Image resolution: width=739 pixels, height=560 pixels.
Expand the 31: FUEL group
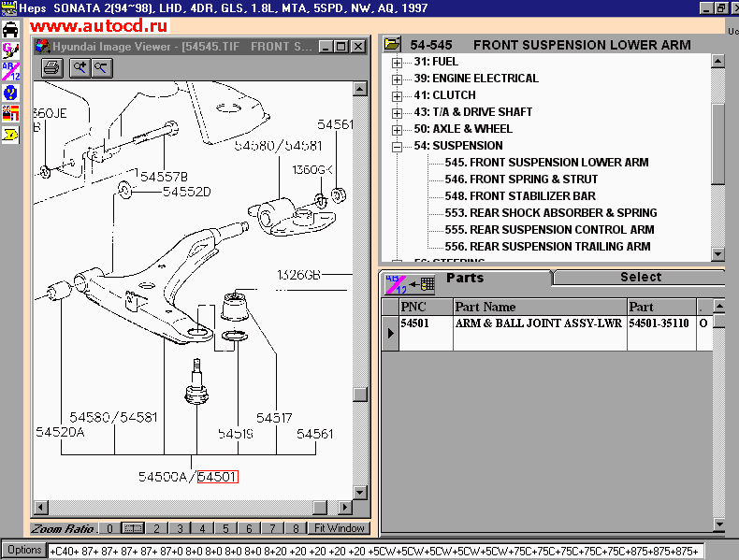398,62
